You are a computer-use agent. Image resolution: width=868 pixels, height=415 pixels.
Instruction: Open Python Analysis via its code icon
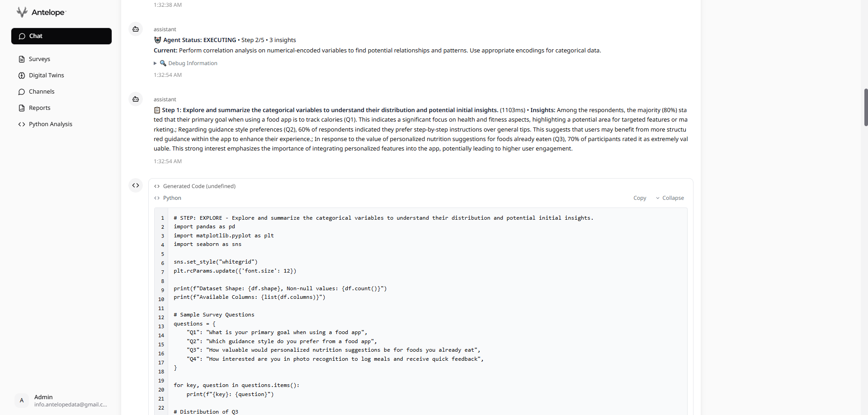point(21,124)
